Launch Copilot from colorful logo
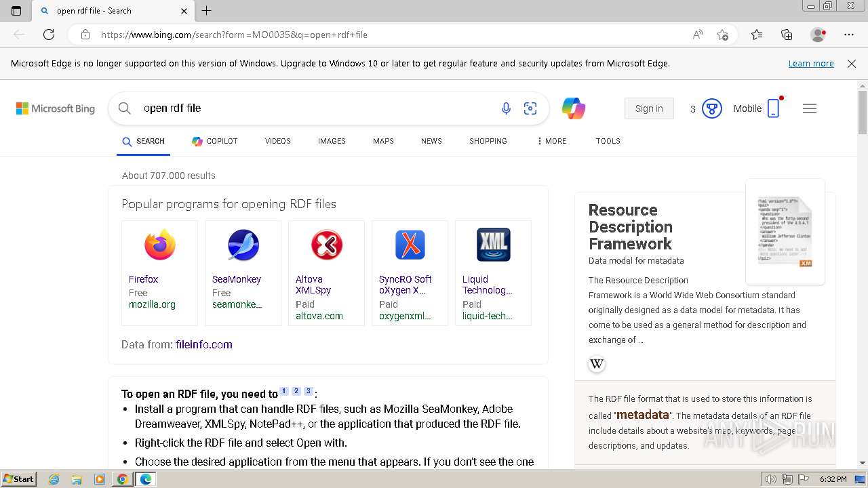The height and width of the screenshot is (488, 868). [573, 108]
